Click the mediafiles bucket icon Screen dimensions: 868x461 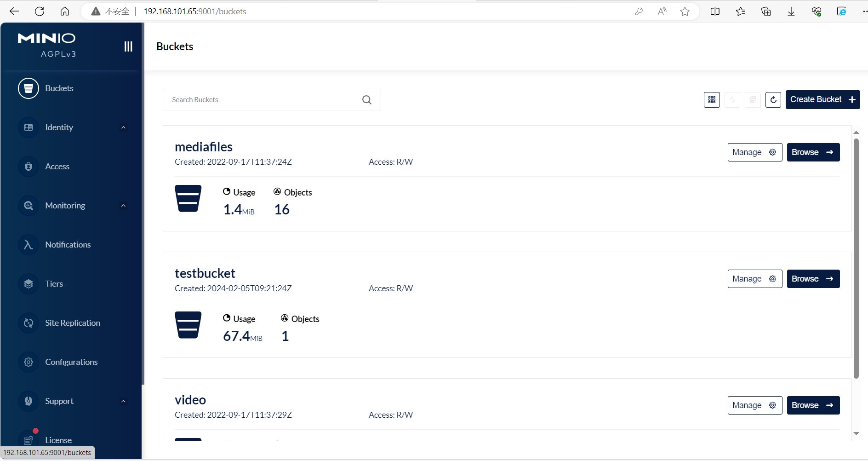188,198
